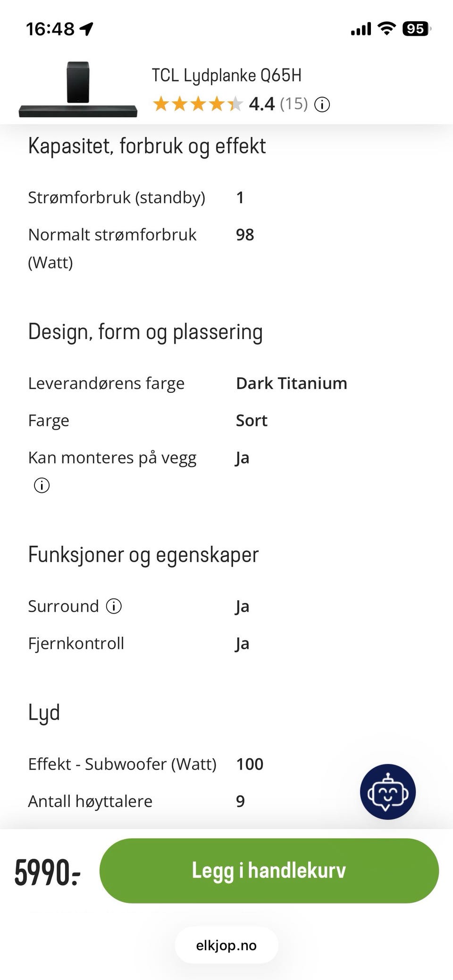Tap the Funksjoner og egenskaper heading
This screenshot has width=453, height=980.
tap(143, 555)
